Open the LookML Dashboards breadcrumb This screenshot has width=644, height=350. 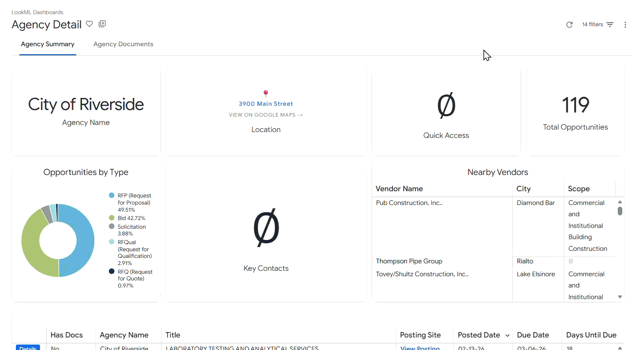tap(37, 12)
